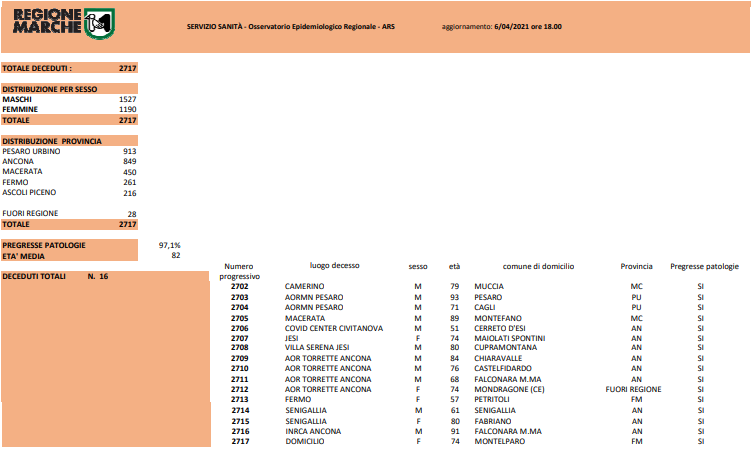Select age 91 in row 2716

click(455, 432)
